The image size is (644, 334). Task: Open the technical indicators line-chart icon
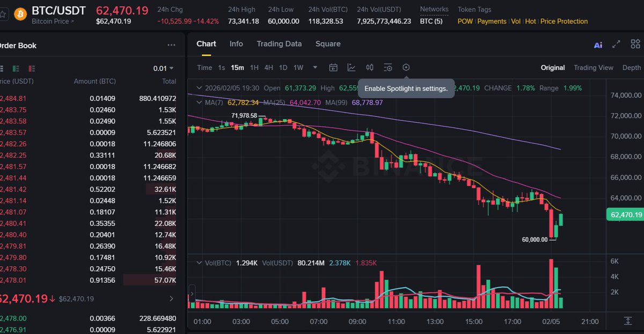pos(352,68)
